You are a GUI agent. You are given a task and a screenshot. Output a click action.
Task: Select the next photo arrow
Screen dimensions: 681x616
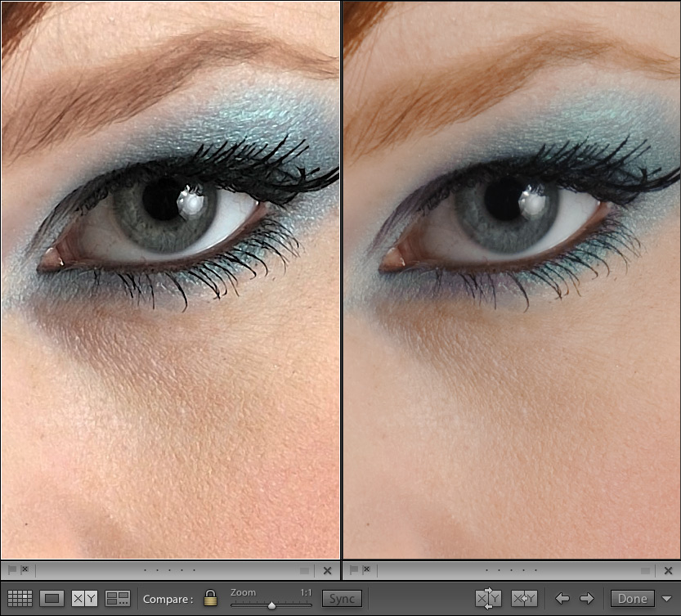[x=587, y=599]
